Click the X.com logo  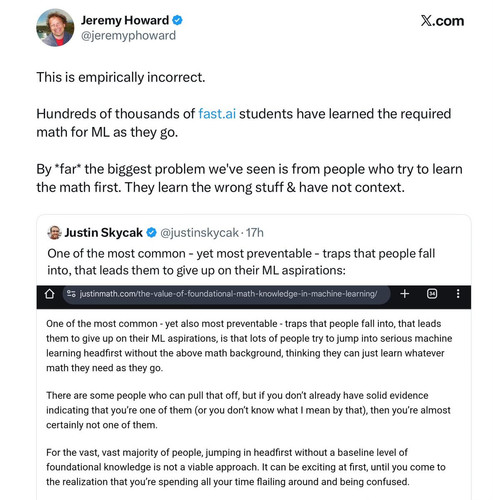(x=442, y=21)
